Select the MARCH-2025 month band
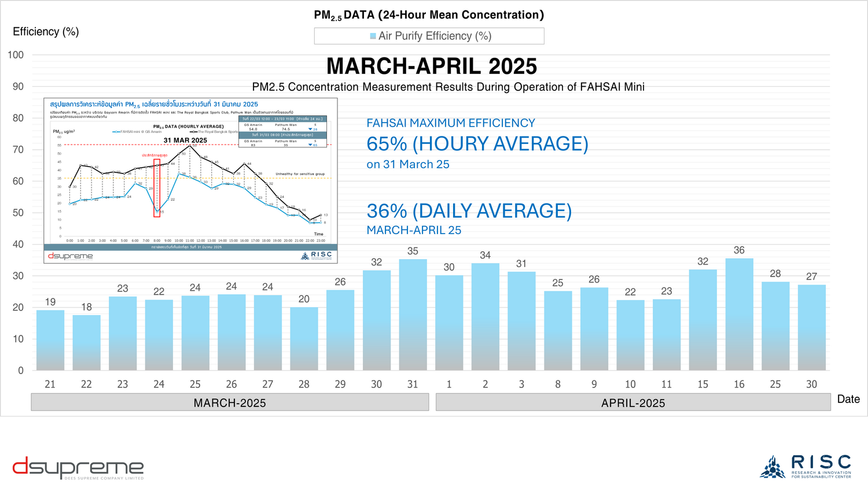This screenshot has width=868, height=488. [230, 402]
